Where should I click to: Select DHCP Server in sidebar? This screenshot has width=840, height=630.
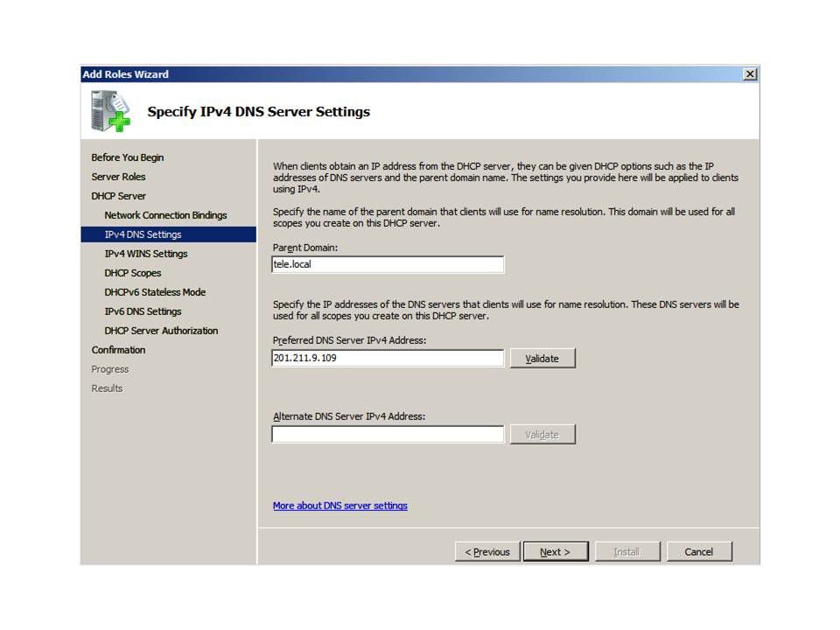[119, 196]
